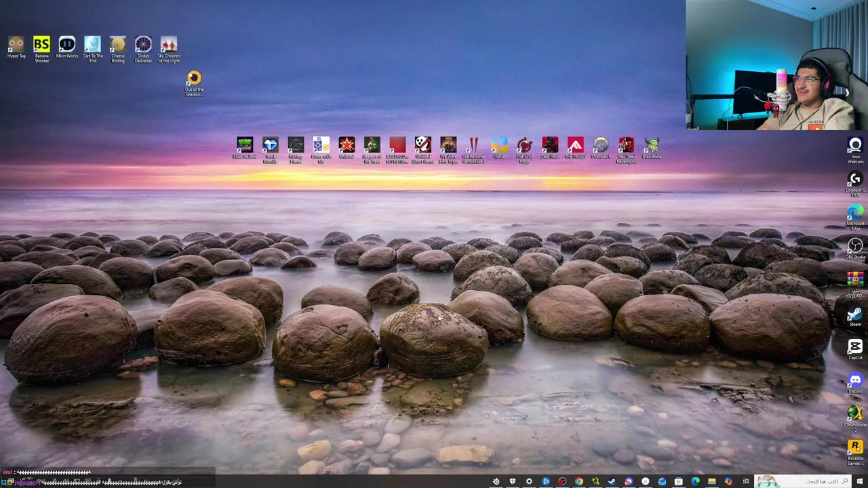
Task: Launch the OBS Studio desktop shortcut
Action: 855,249
